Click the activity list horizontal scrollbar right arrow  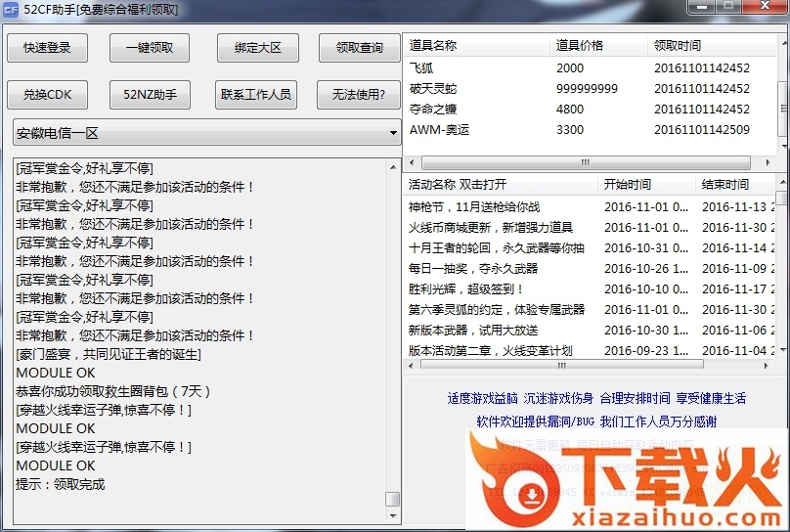pos(767,366)
